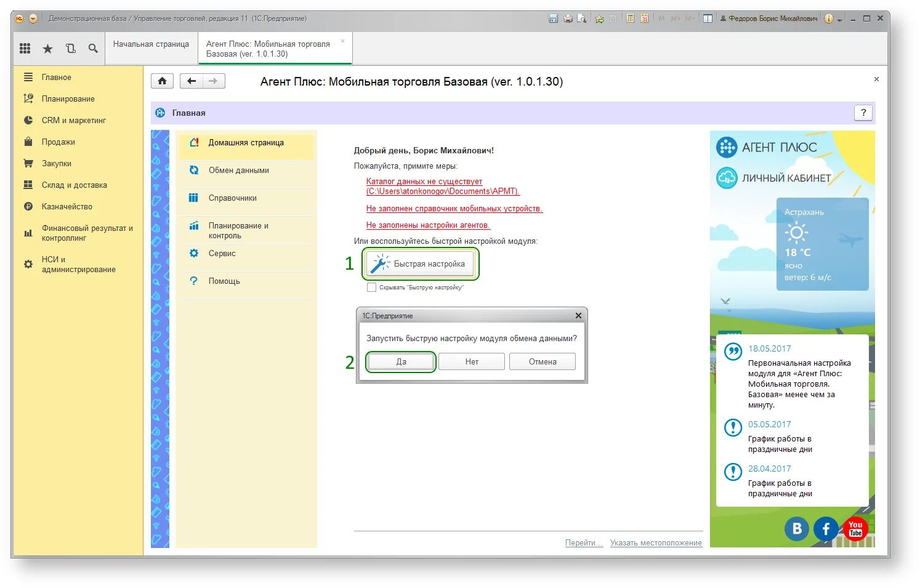This screenshot has width=920, height=588.
Task: Click the Home button on form toolbar
Action: click(x=162, y=81)
